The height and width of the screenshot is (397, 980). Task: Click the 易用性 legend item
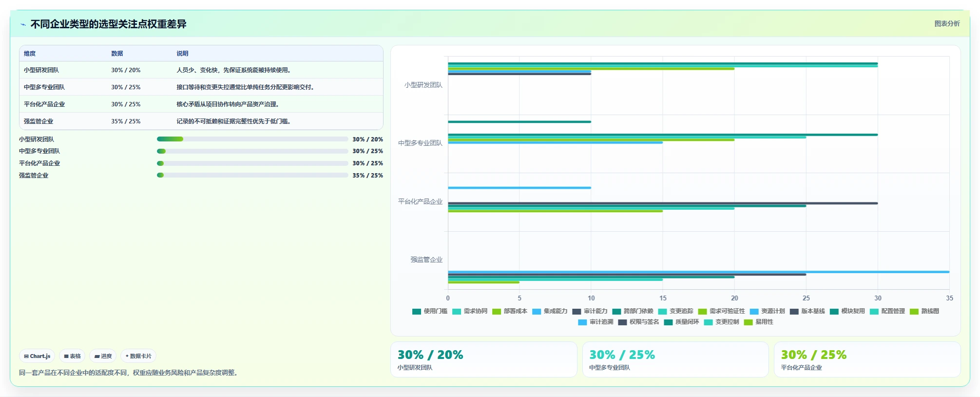758,322
